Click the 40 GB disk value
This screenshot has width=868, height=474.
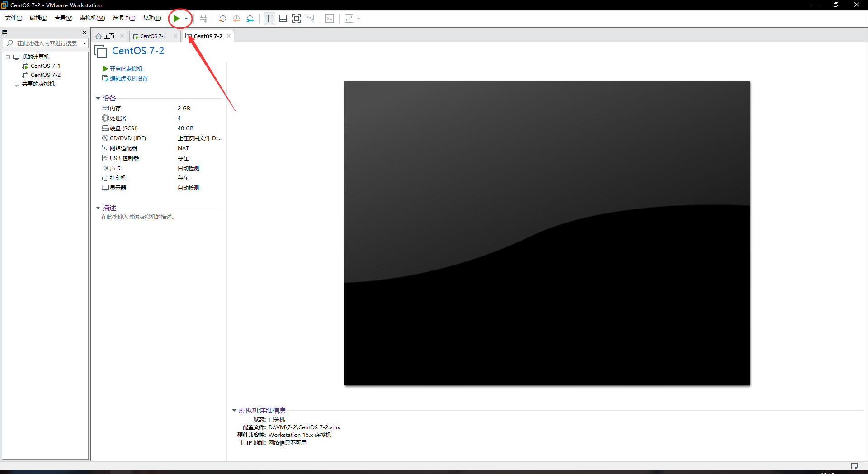pyautogui.click(x=185, y=128)
